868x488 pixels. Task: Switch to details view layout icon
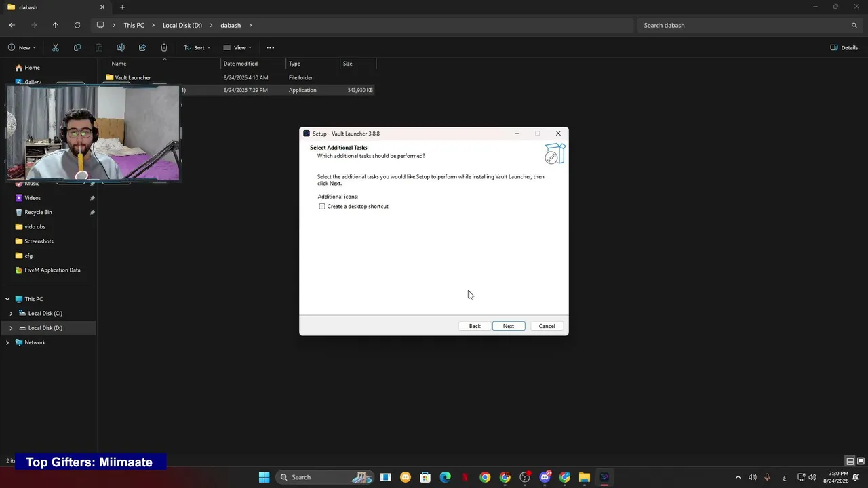850,462
